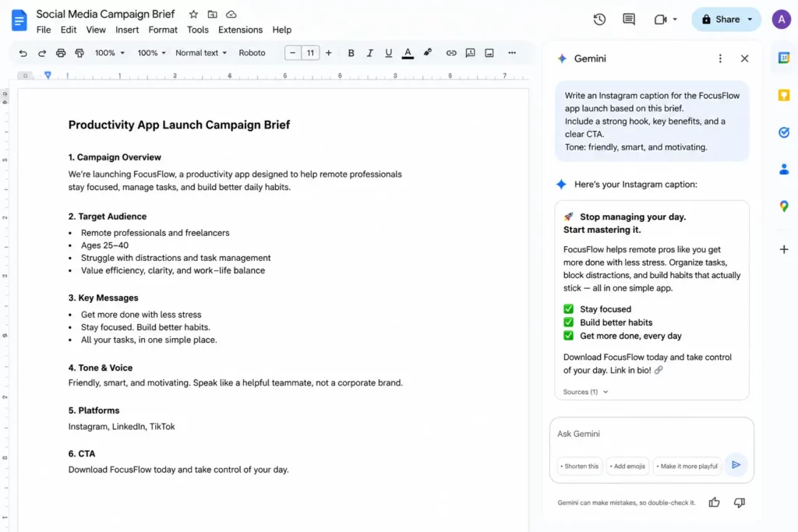This screenshot has width=798, height=532.
Task: Open the first 100% zoom dropdown
Action: (x=109, y=53)
